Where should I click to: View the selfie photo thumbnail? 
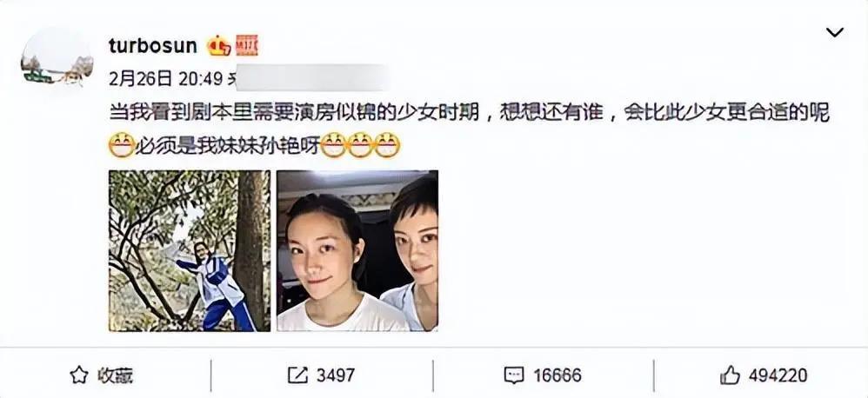point(357,250)
